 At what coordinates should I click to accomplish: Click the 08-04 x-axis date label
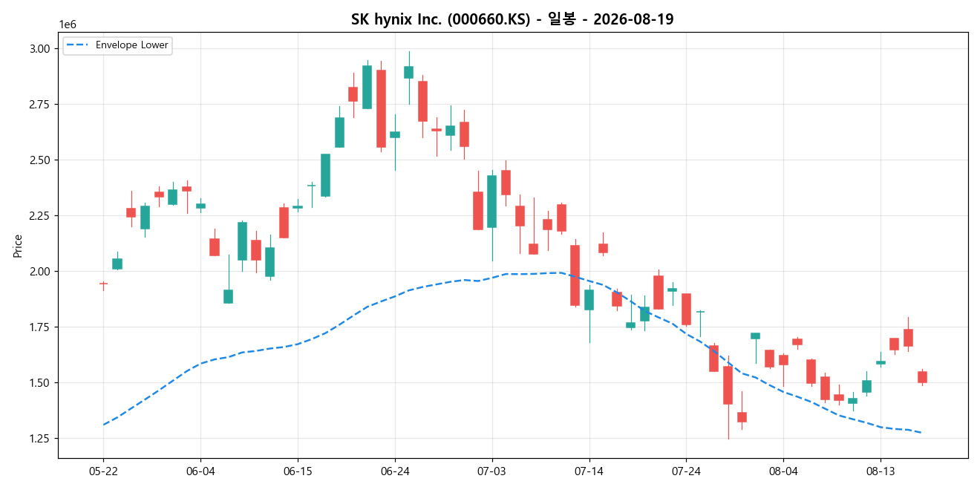783,471
